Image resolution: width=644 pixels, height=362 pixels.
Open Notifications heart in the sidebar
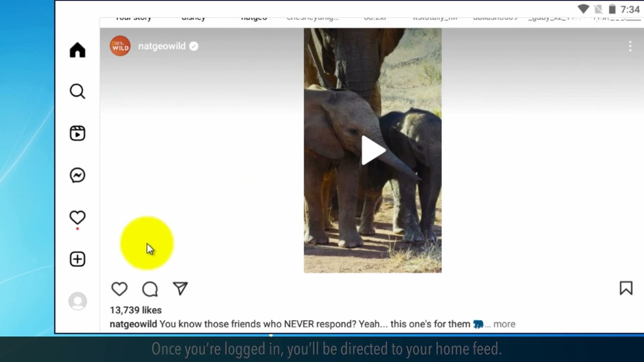pos(77,218)
